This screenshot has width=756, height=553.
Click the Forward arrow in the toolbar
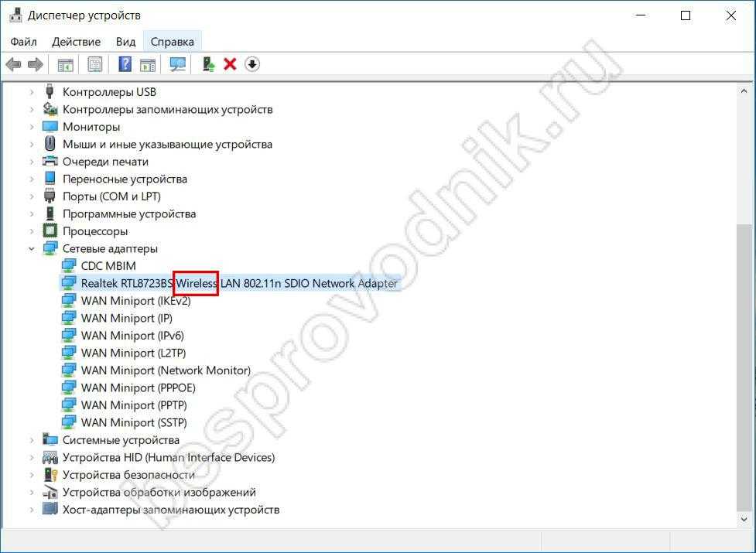(x=35, y=64)
